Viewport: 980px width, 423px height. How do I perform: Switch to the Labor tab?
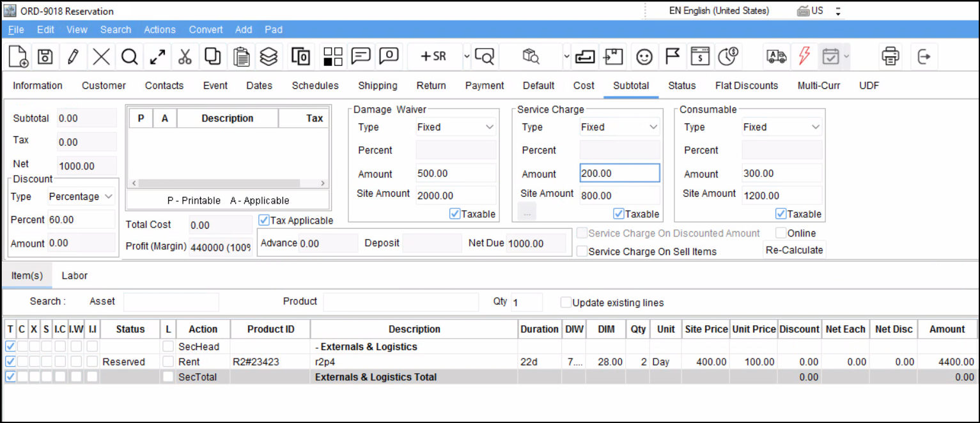tap(75, 276)
